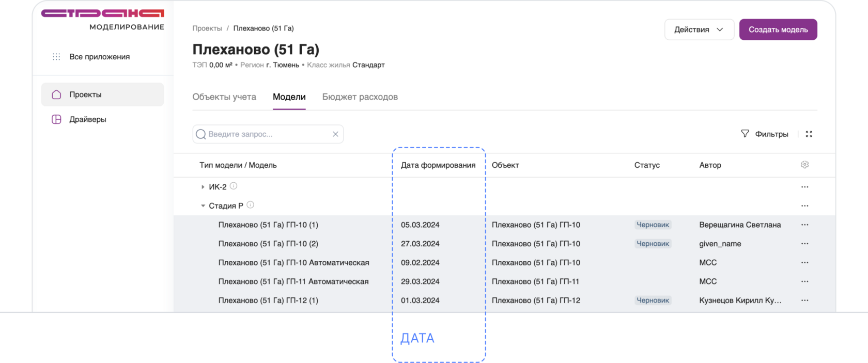Image resolution: width=868 pixels, height=363 pixels.
Task: Click the Проекты house icon in sidebar
Action: coord(57,94)
